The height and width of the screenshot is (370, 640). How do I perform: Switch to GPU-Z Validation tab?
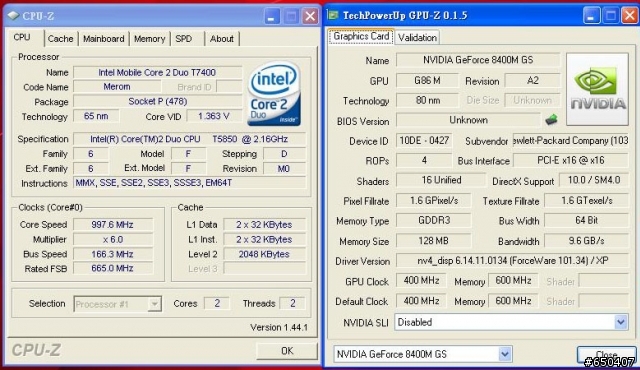(418, 38)
